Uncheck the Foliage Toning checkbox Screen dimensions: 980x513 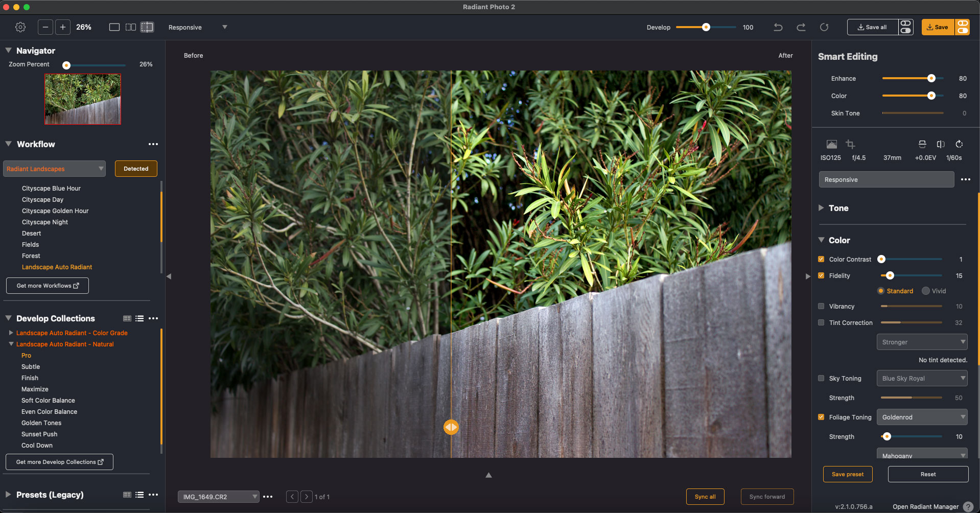point(821,417)
